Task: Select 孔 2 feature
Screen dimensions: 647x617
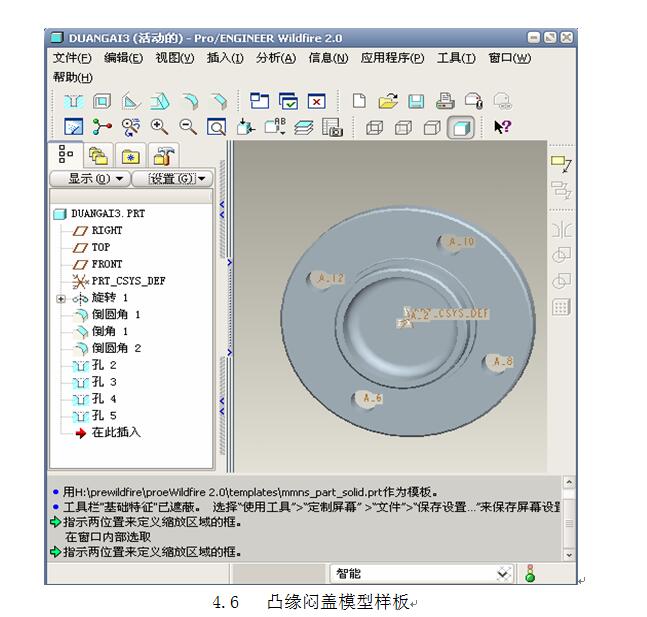Action: 94,365
